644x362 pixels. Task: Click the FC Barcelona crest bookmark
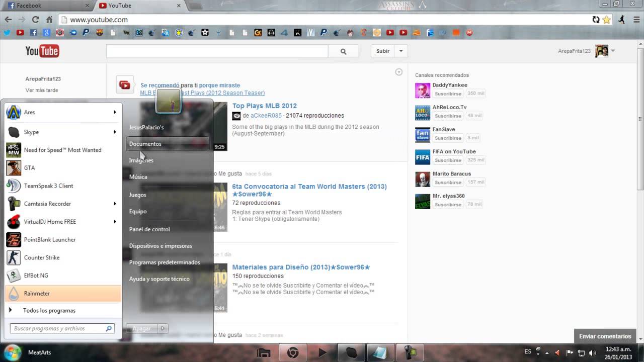100,33
